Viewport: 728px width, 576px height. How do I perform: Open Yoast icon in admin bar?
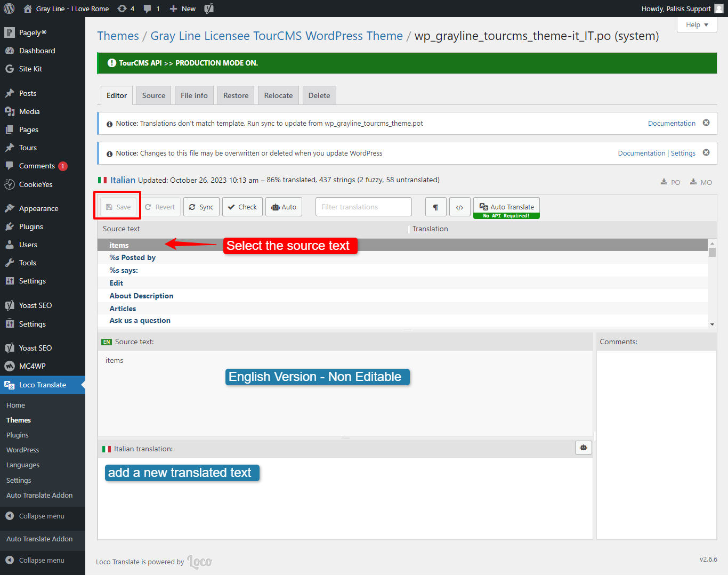pos(209,9)
